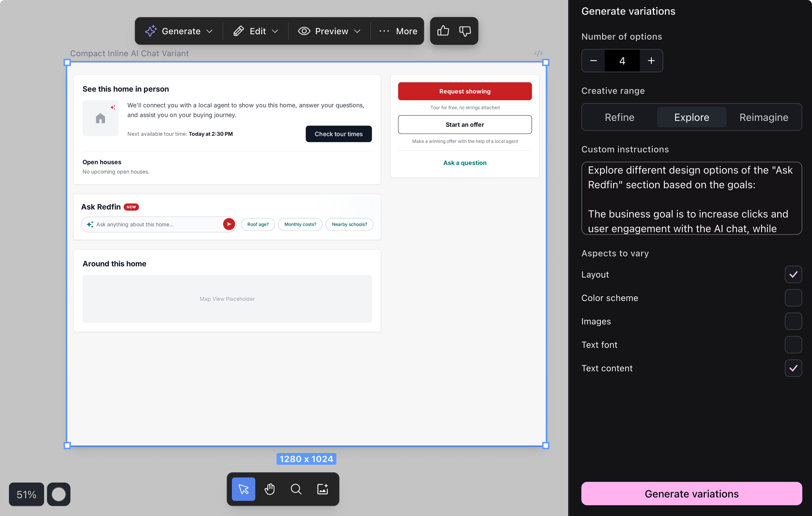The image size is (812, 516).
Task: Expand the Edit dropdown chevron
Action: click(275, 31)
